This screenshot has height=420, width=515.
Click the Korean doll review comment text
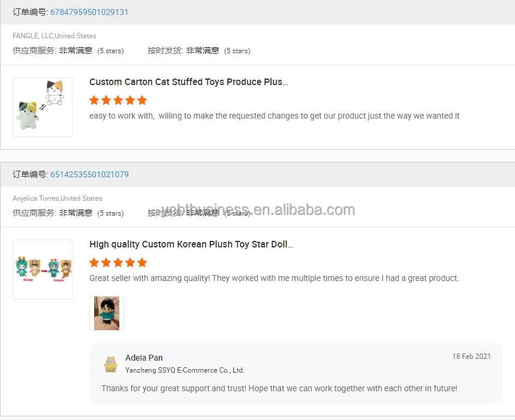(x=274, y=278)
